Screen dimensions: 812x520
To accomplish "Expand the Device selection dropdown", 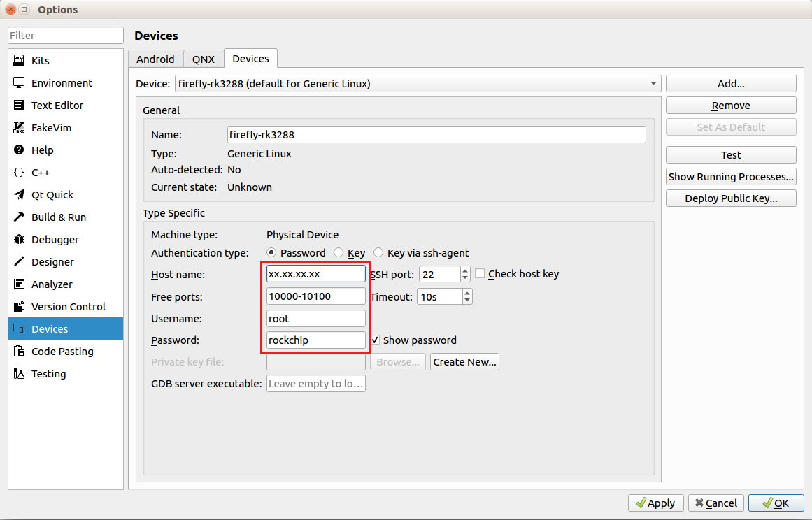I will pos(653,84).
